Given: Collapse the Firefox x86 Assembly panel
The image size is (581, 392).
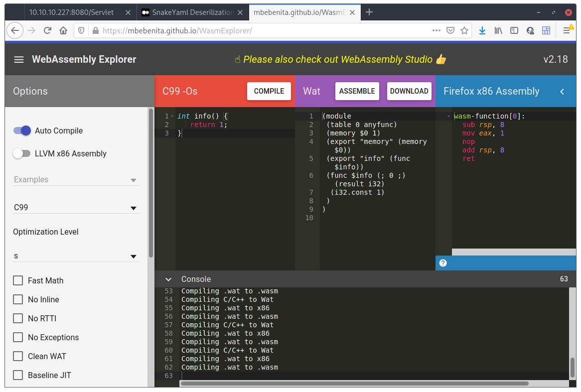Looking at the screenshot, I should tap(562, 92).
